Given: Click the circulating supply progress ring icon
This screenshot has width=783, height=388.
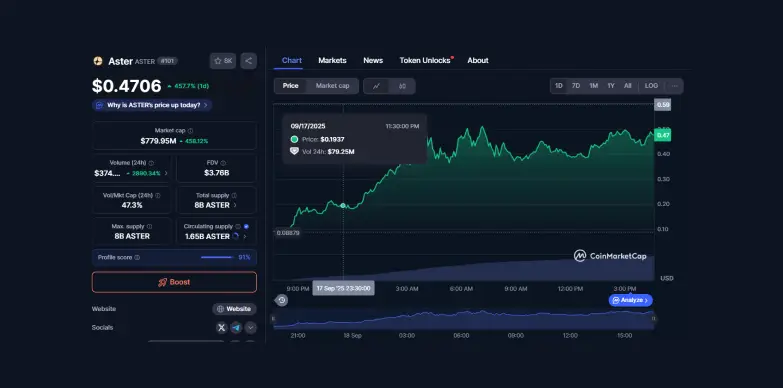Looking at the screenshot, I should pos(236,236).
